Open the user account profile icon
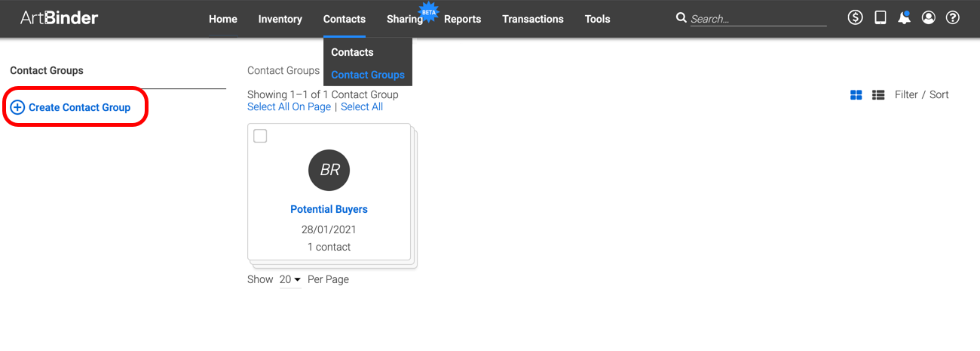 929,17
